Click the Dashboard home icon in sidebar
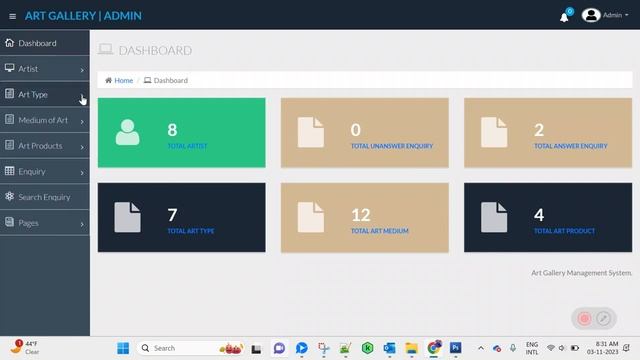This screenshot has height=360, width=640. pyautogui.click(x=9, y=42)
